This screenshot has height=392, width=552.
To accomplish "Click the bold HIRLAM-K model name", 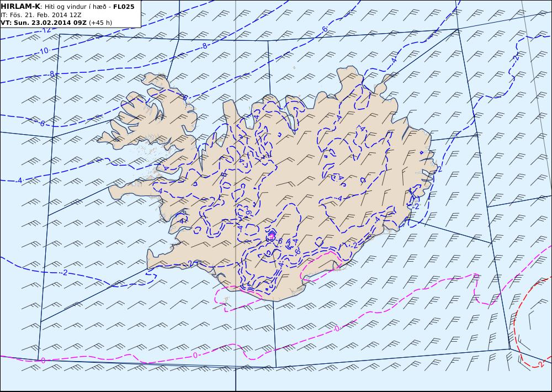I will click(20, 7).
